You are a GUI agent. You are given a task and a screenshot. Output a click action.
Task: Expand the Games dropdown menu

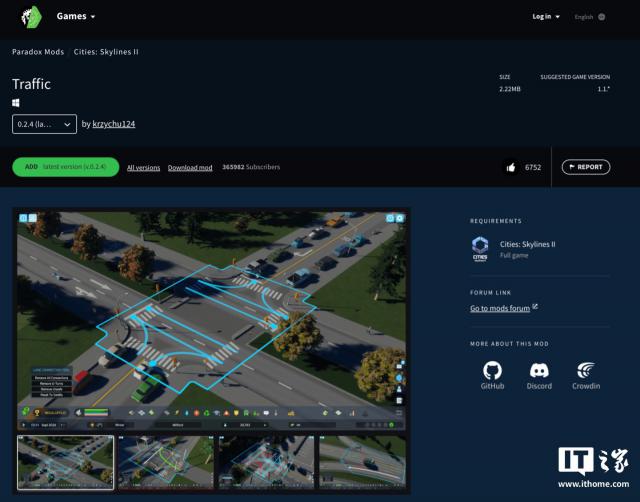[x=76, y=17]
